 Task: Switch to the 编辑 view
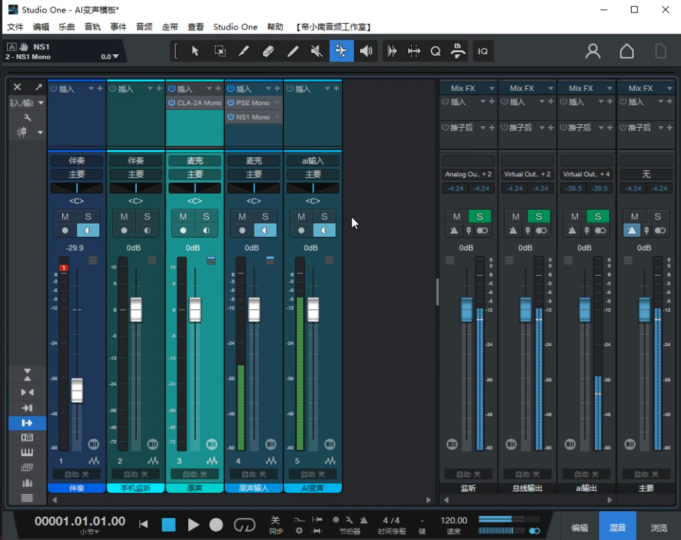point(579,526)
